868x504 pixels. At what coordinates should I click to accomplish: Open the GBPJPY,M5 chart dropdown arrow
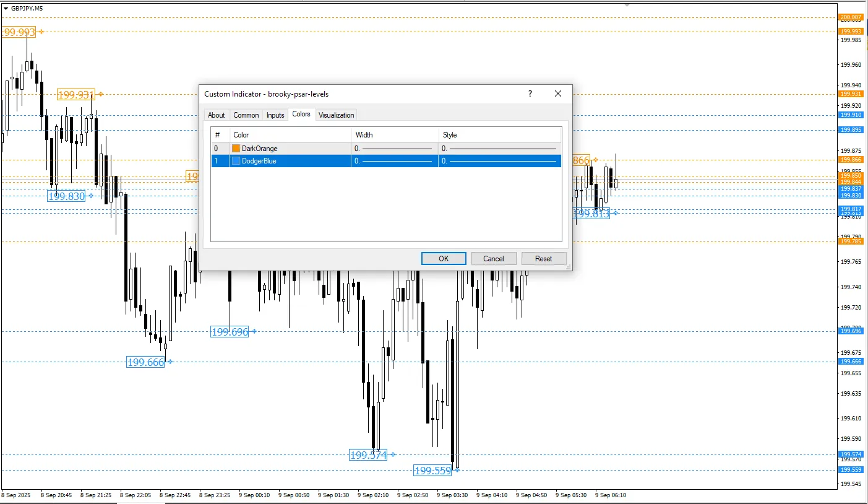(6, 8)
